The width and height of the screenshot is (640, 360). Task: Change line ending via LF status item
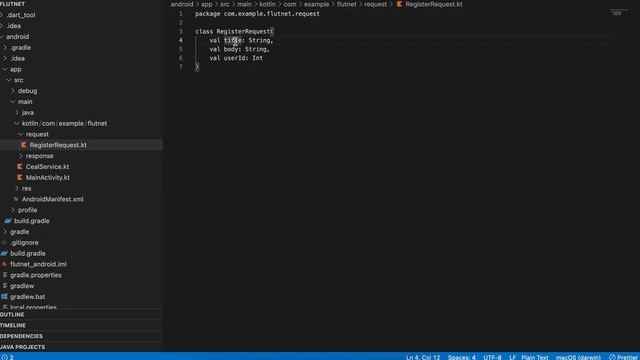tap(512, 357)
